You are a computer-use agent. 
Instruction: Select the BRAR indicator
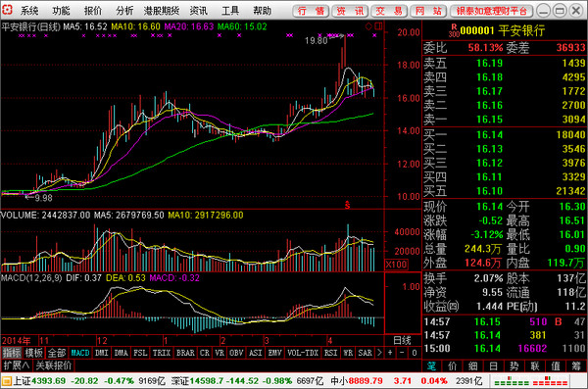click(185, 353)
